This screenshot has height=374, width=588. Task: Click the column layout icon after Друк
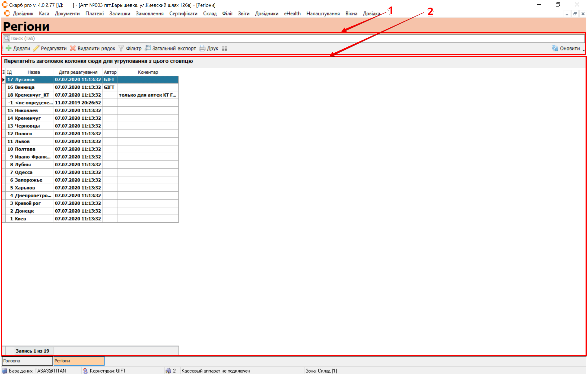[224, 48]
